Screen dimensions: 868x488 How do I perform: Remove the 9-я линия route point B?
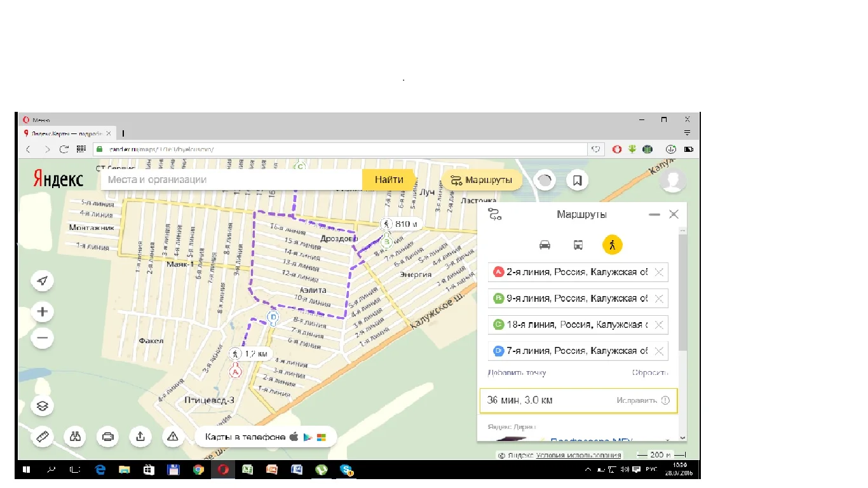point(659,299)
